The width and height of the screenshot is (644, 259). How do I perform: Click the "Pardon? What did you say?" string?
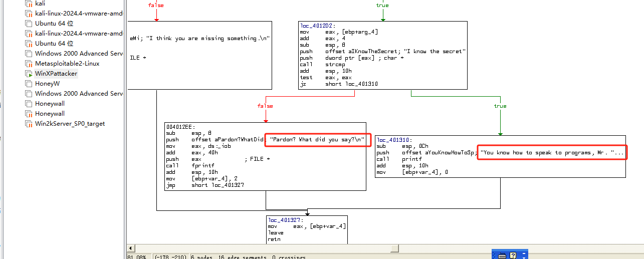pyautogui.click(x=317, y=140)
